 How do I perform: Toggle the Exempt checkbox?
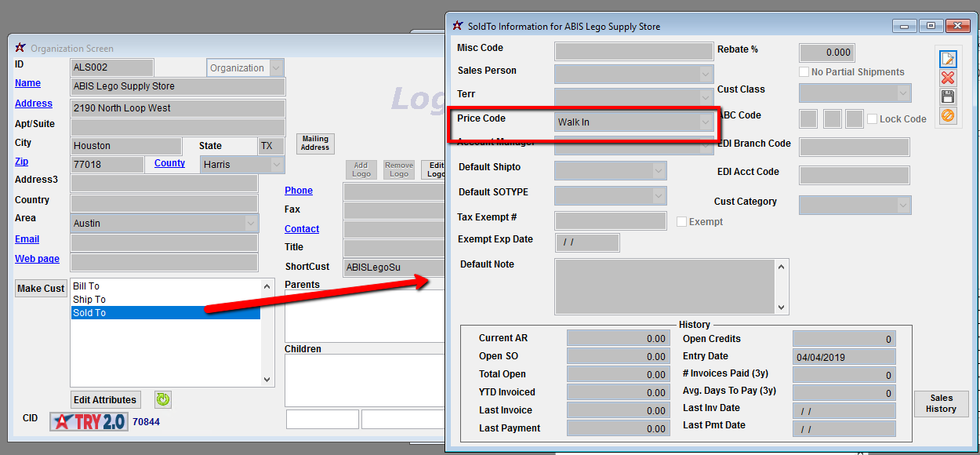pyautogui.click(x=681, y=222)
